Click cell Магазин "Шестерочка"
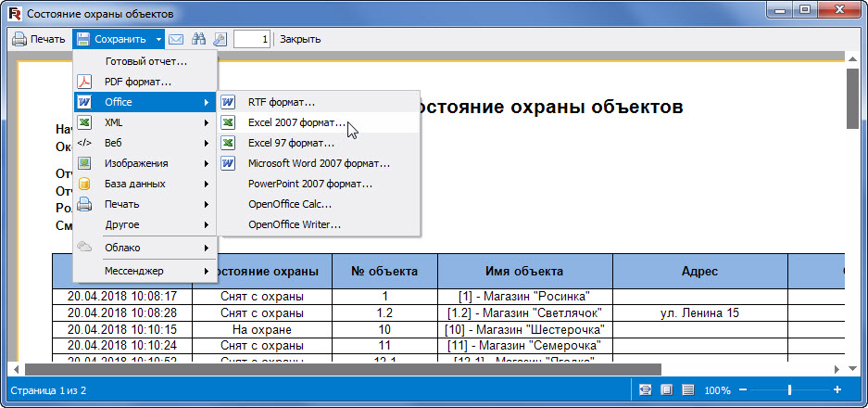The height and width of the screenshot is (408, 868). tap(525, 329)
